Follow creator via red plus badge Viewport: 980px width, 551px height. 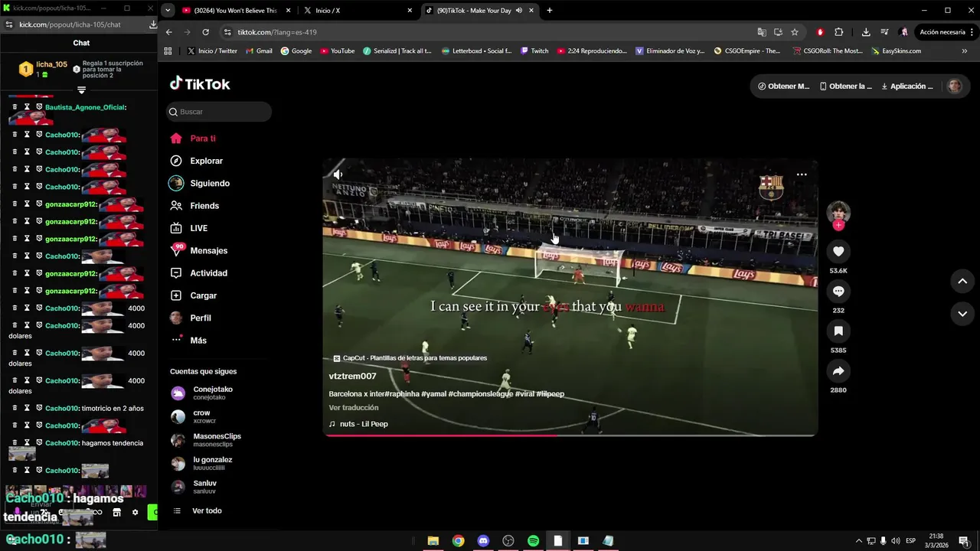[838, 225]
